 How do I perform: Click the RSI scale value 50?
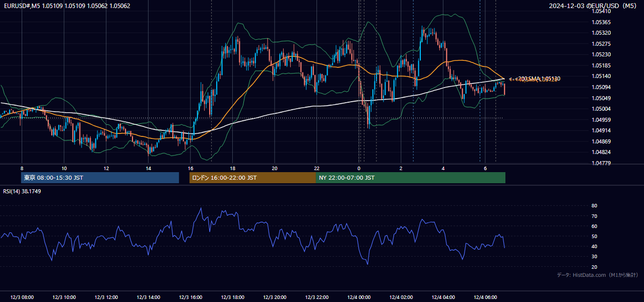(x=594, y=236)
